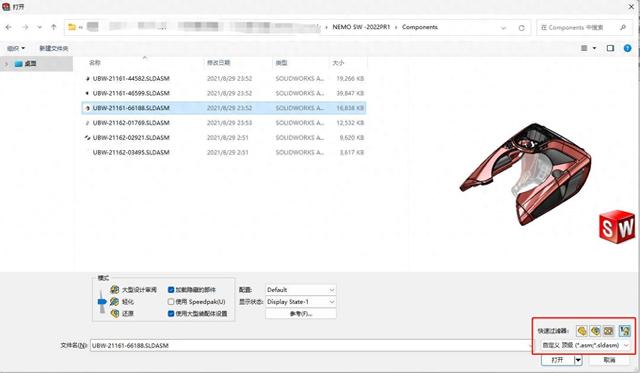Click the assemblies quick filter icon

(x=596, y=331)
